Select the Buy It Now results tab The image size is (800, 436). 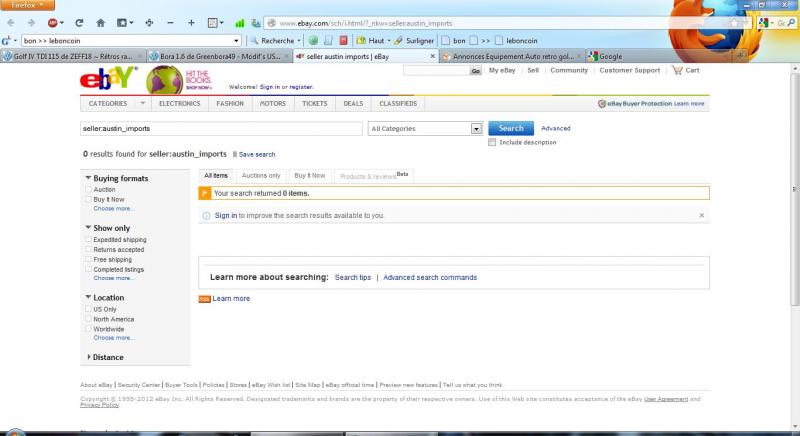coord(310,175)
